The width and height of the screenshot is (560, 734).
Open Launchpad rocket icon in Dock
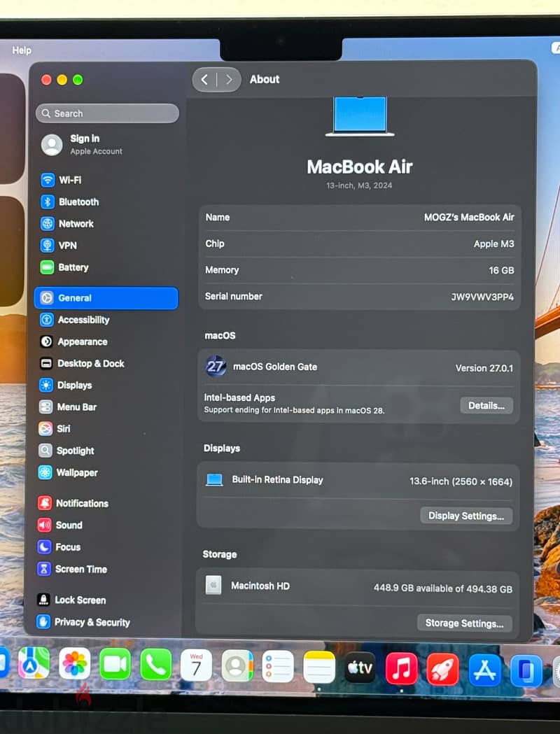(442, 670)
